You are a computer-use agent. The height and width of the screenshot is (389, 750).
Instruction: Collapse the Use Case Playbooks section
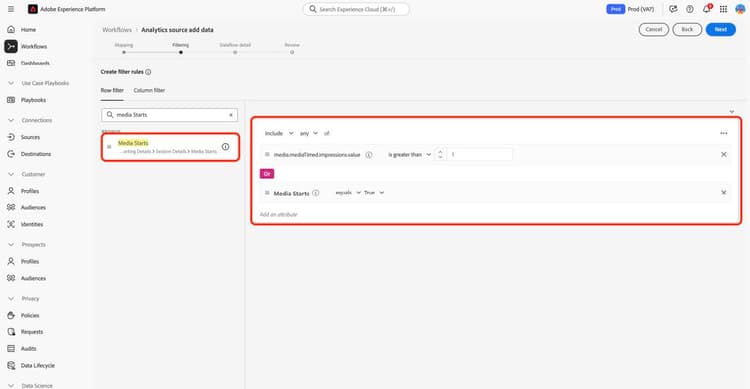coord(11,83)
